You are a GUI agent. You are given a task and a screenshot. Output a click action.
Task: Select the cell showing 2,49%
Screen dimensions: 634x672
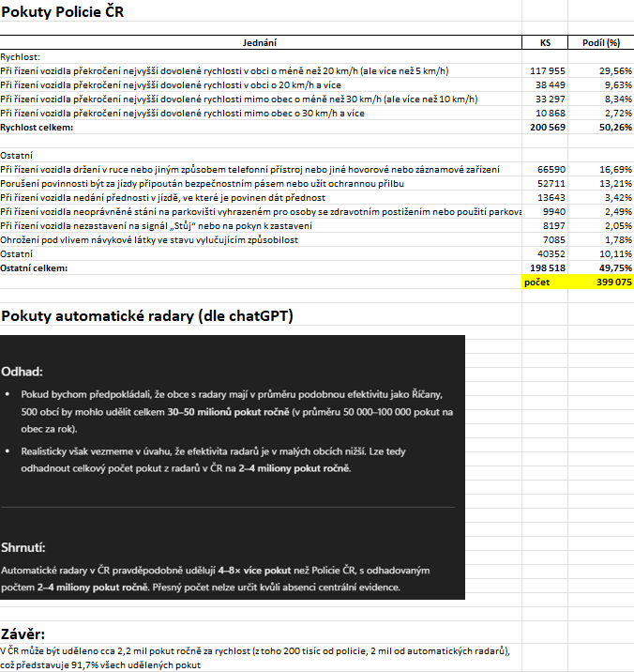pyautogui.click(x=601, y=212)
